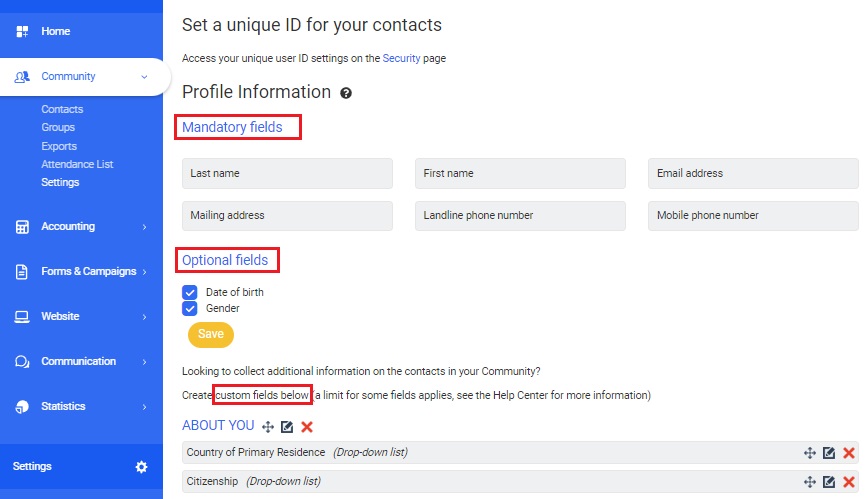Follow the Security page link
Screen dimensions: 868x499
pyautogui.click(x=401, y=59)
